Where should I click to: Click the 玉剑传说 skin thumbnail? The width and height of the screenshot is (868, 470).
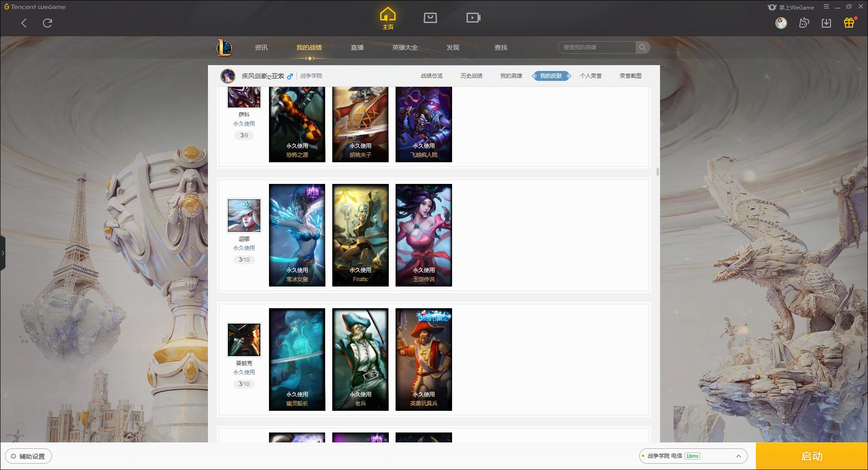[424, 235]
